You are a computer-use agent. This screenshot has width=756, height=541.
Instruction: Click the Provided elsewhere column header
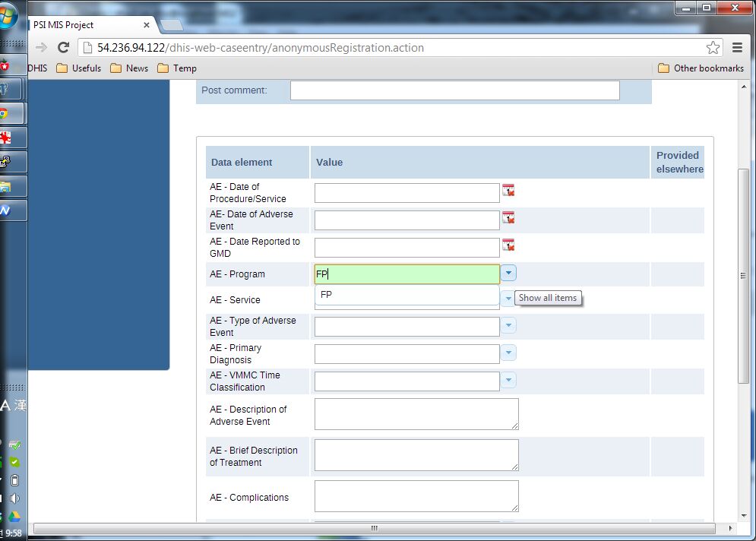(679, 162)
